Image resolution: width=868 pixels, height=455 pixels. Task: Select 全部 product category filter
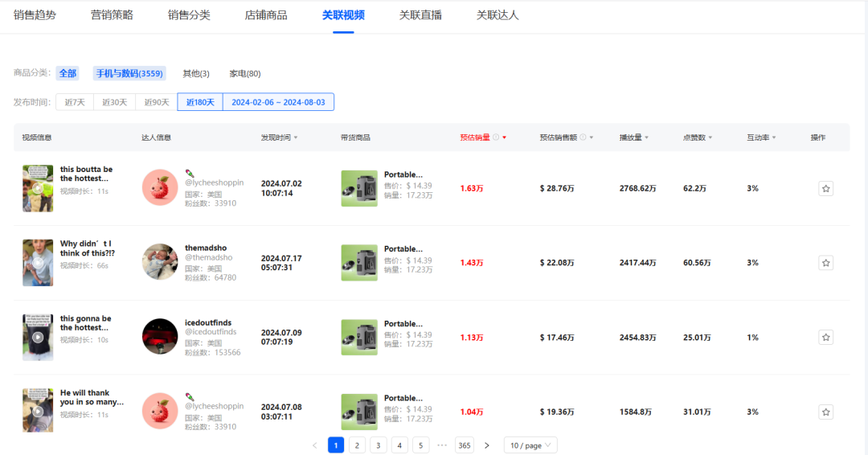68,73
